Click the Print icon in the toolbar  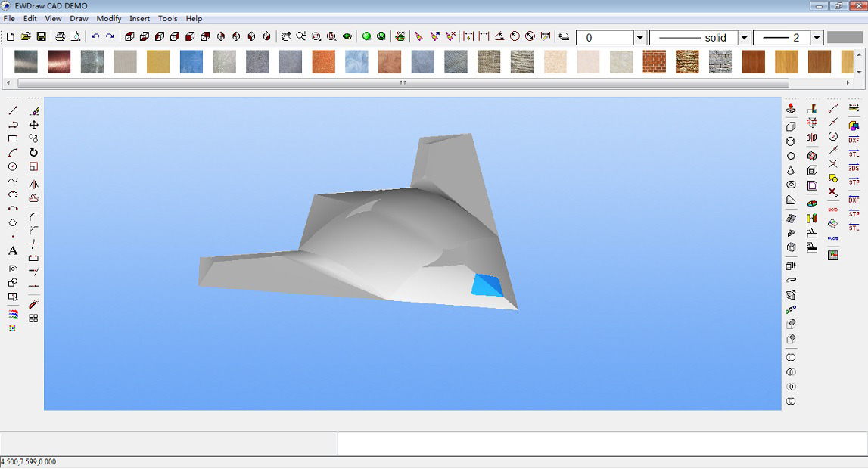point(59,36)
